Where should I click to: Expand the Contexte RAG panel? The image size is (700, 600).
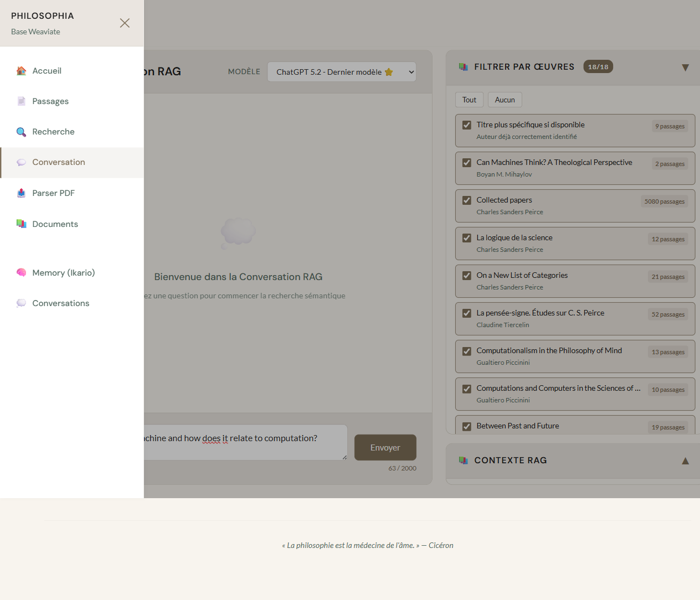click(685, 461)
